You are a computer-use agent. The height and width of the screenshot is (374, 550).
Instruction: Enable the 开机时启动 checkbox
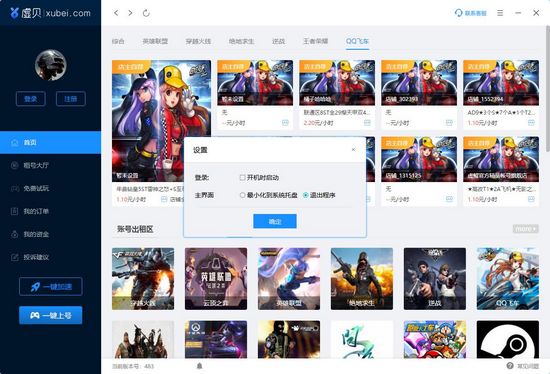(x=242, y=178)
